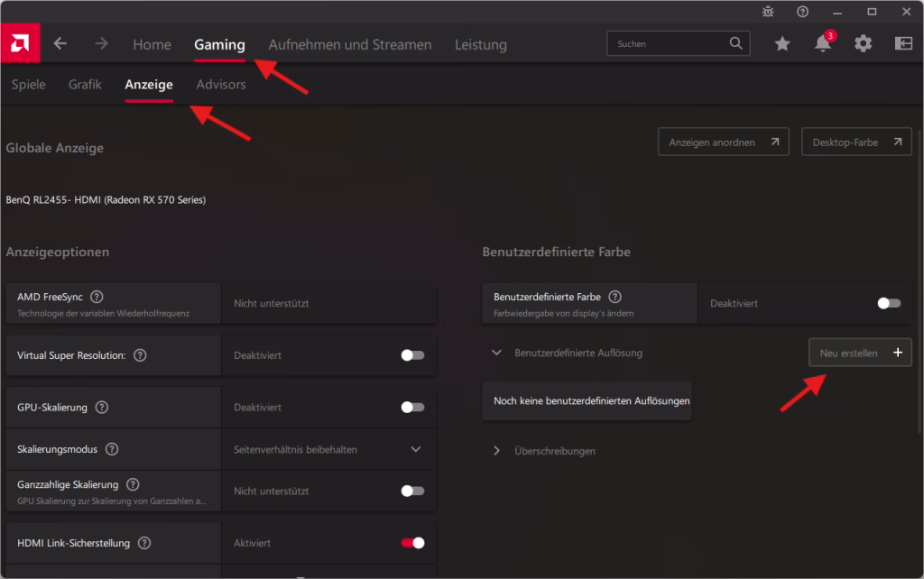Open the Skalierungsmodus dropdown
The width and height of the screenshot is (924, 579).
tap(416, 448)
